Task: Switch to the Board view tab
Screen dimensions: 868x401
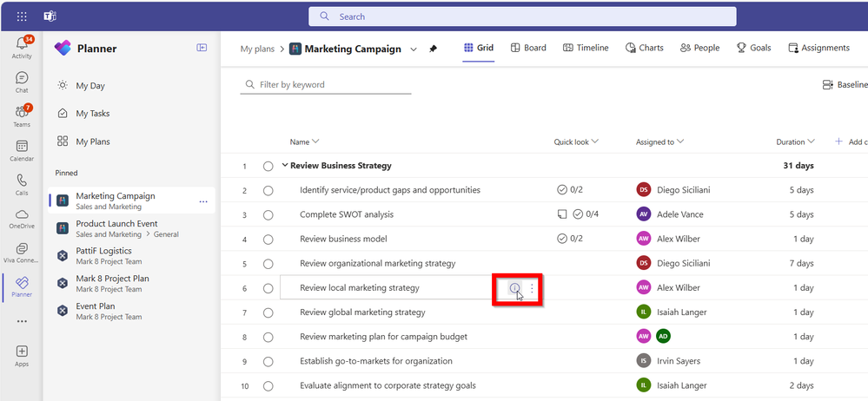Action: (528, 48)
